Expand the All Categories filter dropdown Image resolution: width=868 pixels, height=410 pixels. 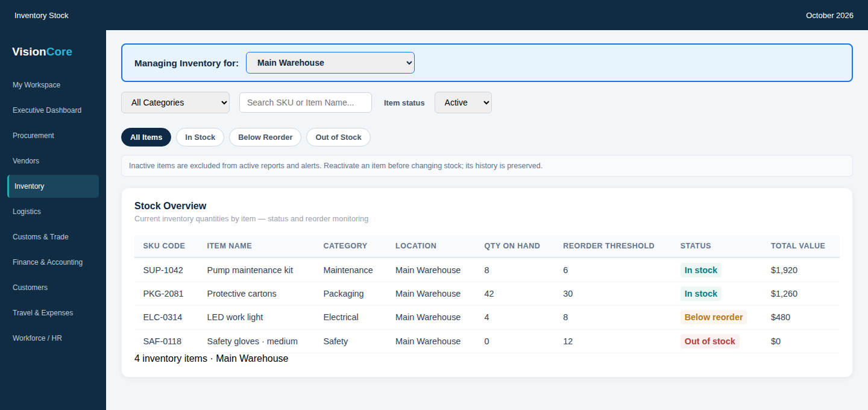tap(175, 102)
